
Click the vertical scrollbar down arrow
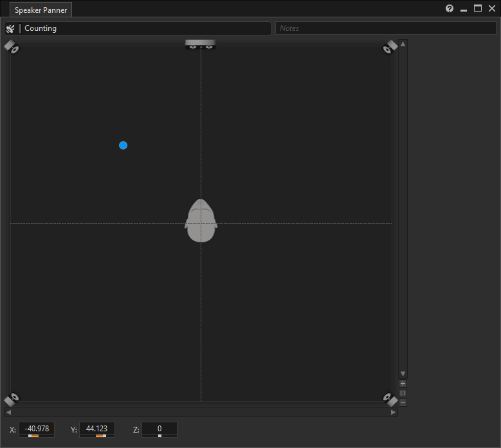[x=403, y=373]
